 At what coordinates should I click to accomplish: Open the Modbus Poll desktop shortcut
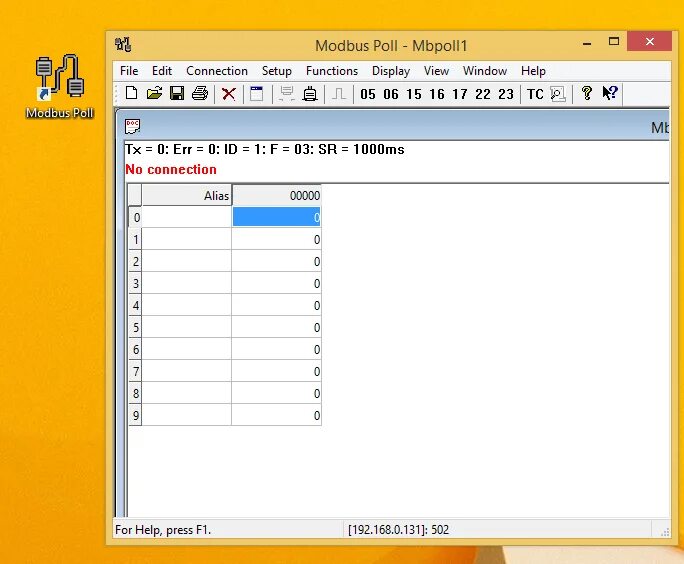[x=60, y=86]
